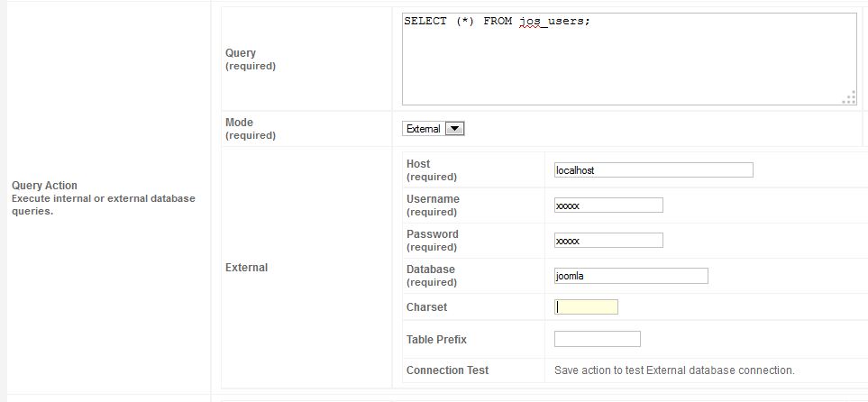Viewport: 868px width, 402px height.
Task: Click inside the Query text area
Action: 629,59
